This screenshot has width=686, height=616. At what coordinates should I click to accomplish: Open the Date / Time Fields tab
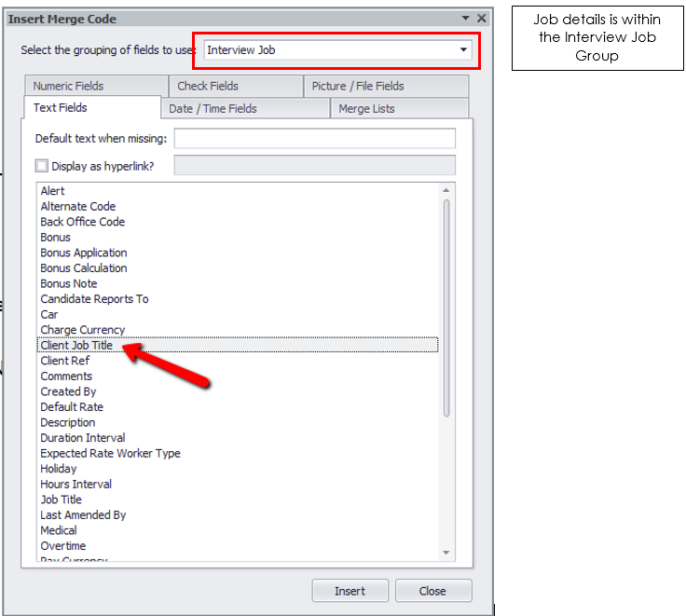213,109
